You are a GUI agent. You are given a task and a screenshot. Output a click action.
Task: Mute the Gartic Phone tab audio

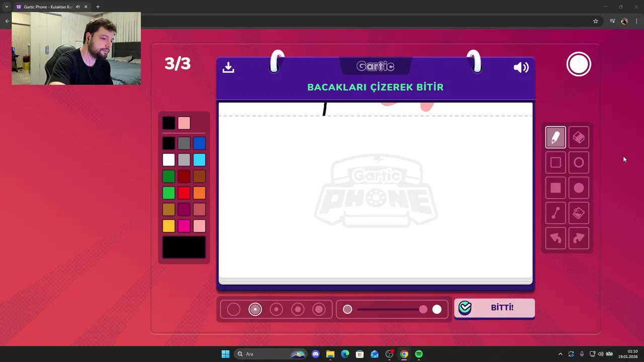coord(77,7)
